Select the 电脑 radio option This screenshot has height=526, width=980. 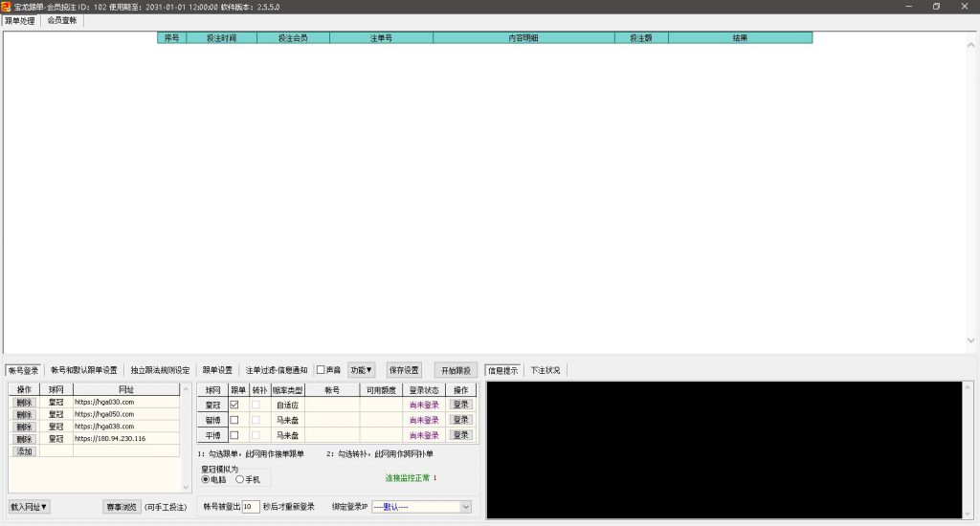click(x=205, y=479)
